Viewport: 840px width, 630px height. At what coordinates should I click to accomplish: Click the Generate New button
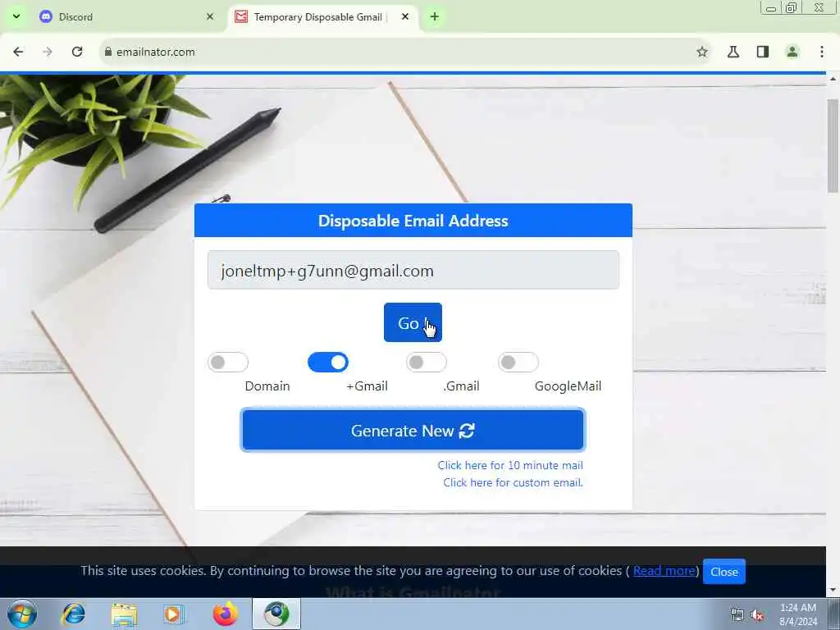(413, 430)
